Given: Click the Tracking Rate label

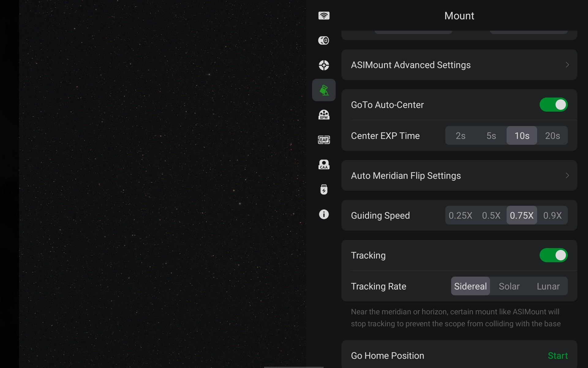Looking at the screenshot, I should point(379,286).
